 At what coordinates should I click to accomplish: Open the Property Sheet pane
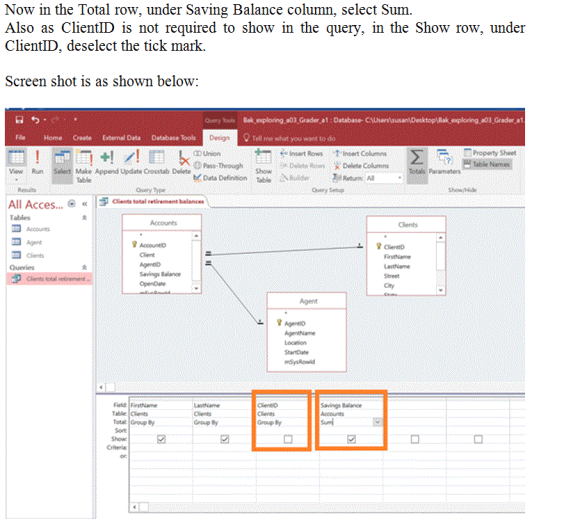click(x=490, y=153)
